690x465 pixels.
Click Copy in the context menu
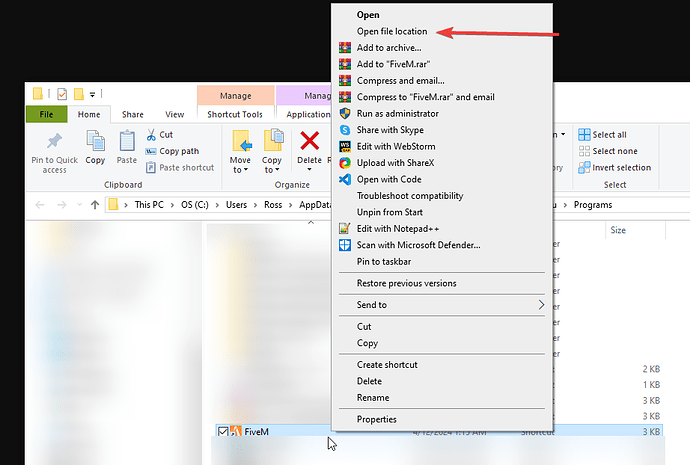tap(367, 343)
